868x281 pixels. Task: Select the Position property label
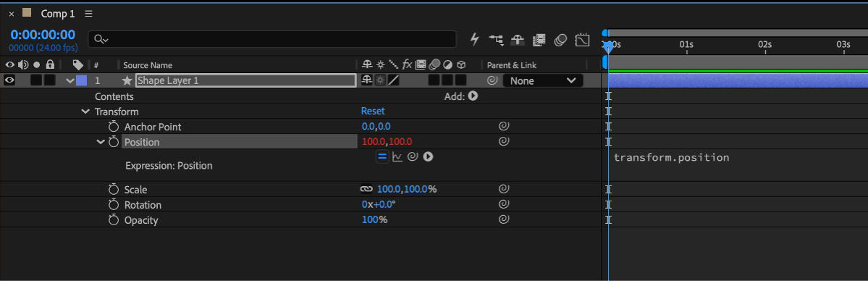pos(142,143)
